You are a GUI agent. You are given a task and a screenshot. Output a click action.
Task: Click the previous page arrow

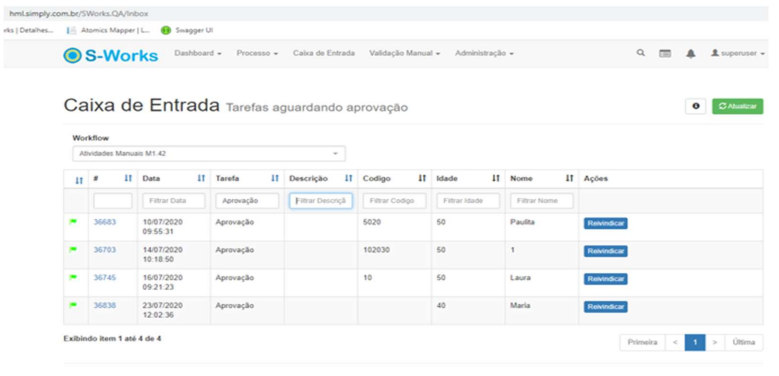(675, 342)
